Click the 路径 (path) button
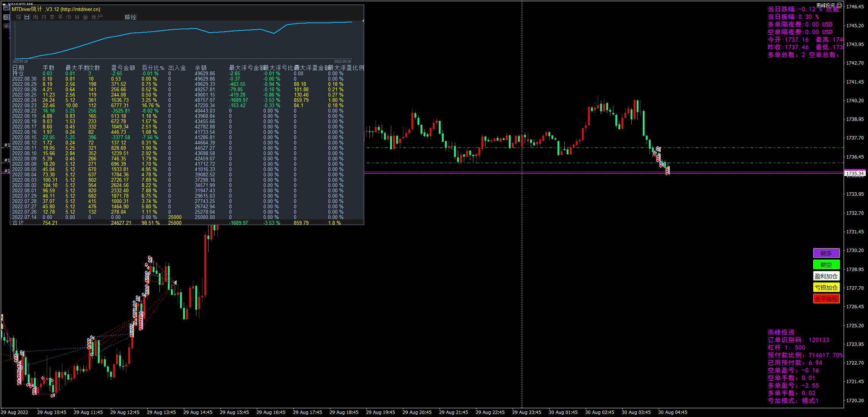This screenshot has height=417, width=868. click(x=130, y=17)
